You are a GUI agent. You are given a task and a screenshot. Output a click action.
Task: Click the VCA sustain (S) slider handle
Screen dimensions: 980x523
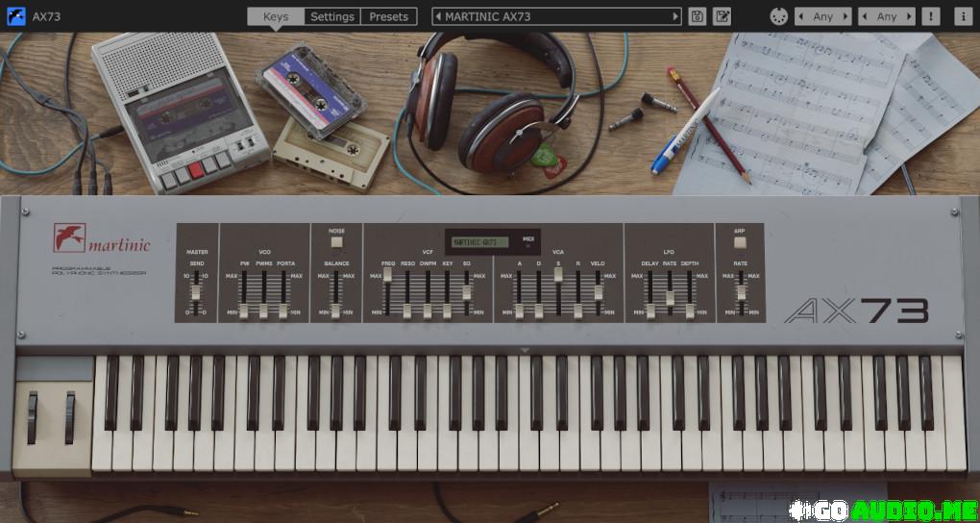pos(558,274)
